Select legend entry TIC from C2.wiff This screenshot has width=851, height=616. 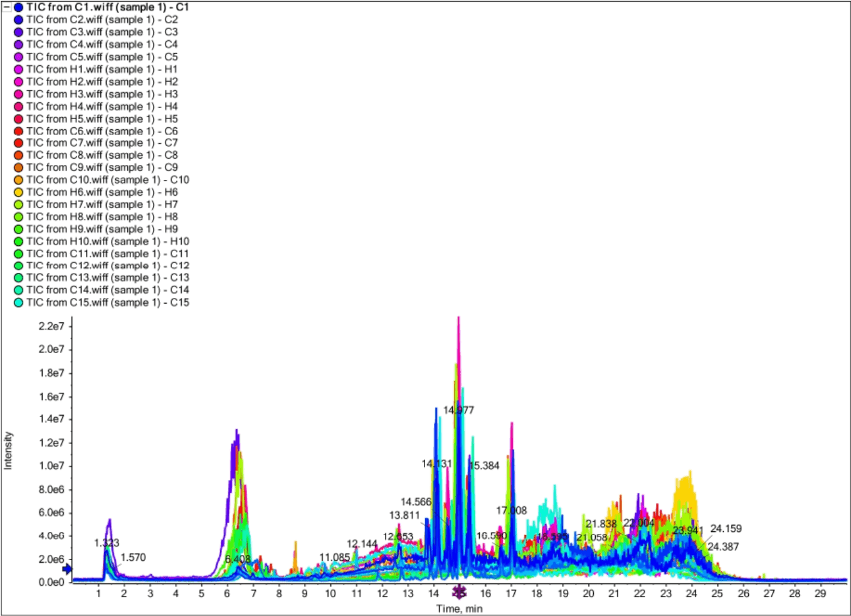coord(102,20)
